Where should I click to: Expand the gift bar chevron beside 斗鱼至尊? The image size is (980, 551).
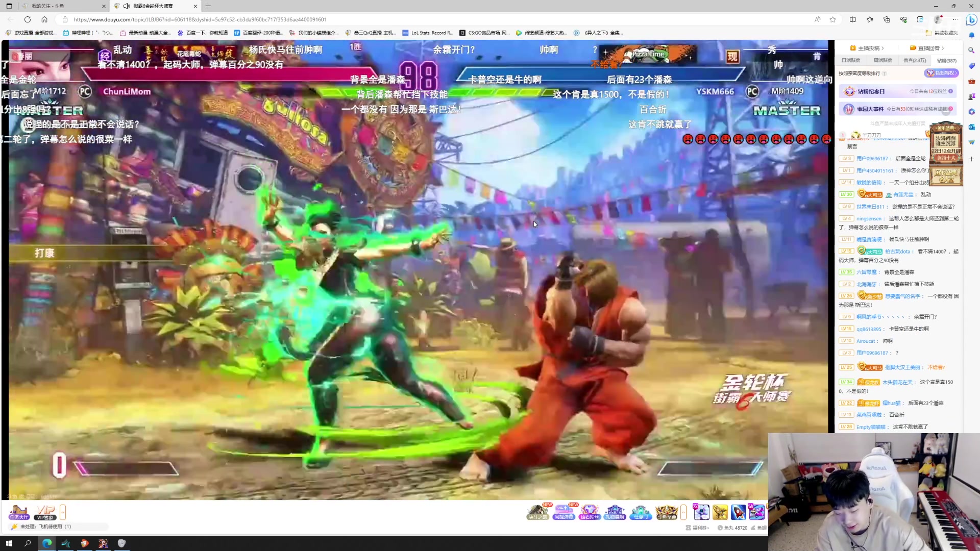tap(683, 512)
